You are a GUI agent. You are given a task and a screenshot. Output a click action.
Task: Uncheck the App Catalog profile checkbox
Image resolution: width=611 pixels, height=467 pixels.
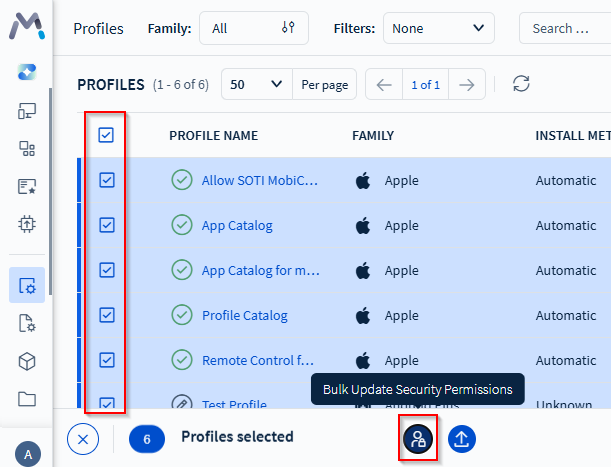point(107,225)
